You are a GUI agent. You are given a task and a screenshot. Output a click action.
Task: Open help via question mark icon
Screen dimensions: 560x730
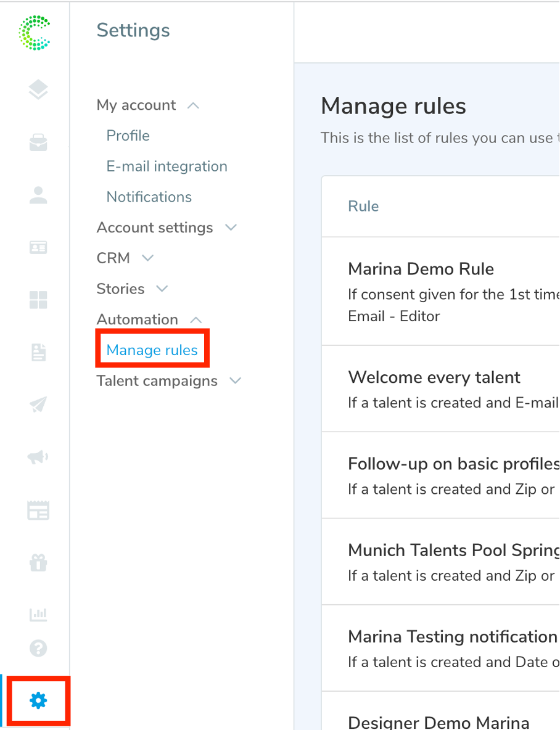38,648
